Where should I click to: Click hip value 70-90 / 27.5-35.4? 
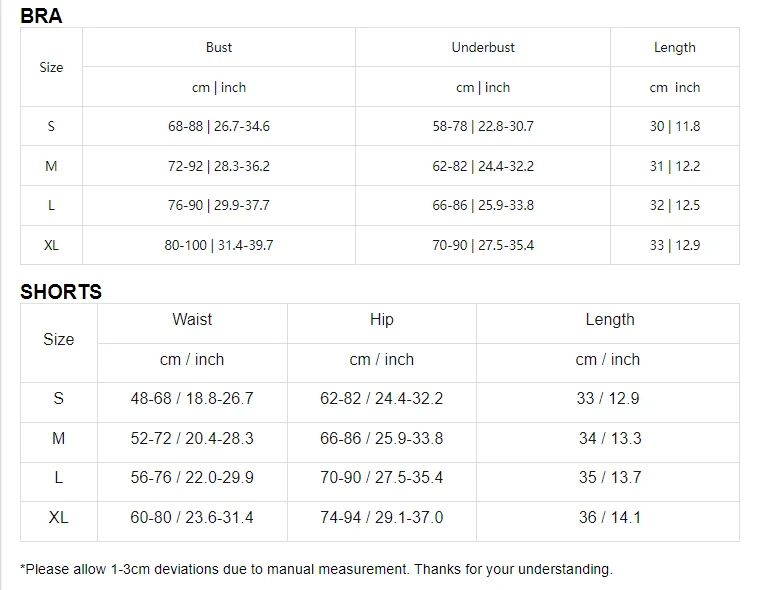point(381,478)
